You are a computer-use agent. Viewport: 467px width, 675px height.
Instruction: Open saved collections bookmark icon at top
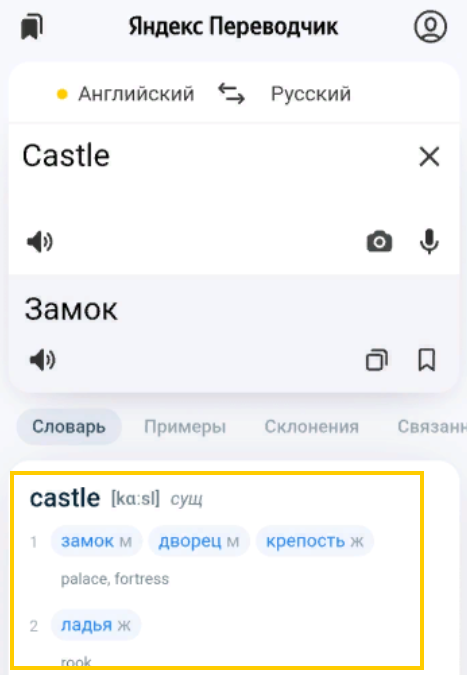[x=32, y=27]
